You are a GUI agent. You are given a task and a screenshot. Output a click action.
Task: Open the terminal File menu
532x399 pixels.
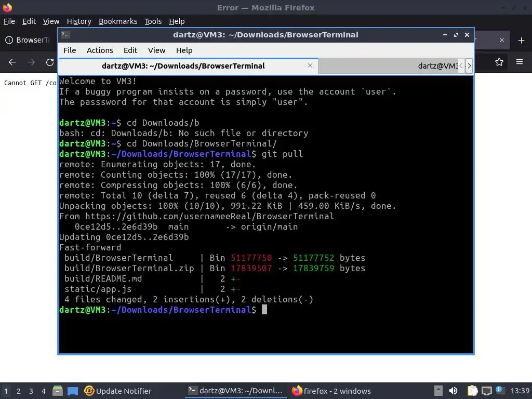(70, 50)
